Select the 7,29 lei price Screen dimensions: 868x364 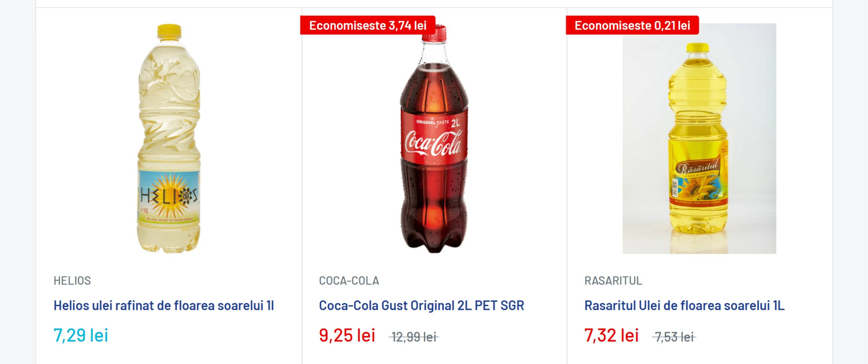coord(81,336)
